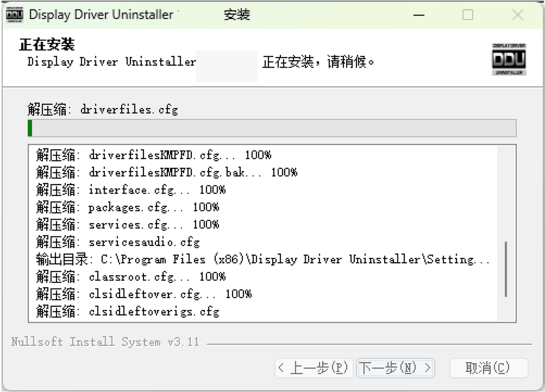Click the 解压缩: driverfiles.cfg status label
Screen dimensions: 545x392
point(103,109)
